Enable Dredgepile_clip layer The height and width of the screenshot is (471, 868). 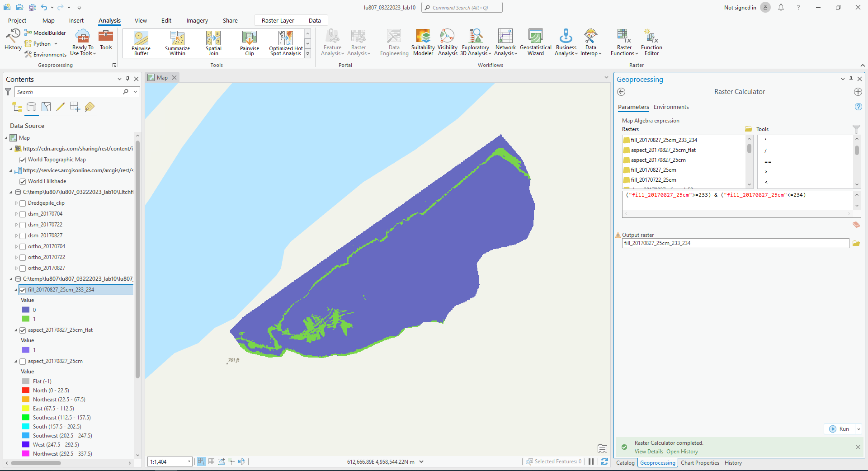pos(23,203)
